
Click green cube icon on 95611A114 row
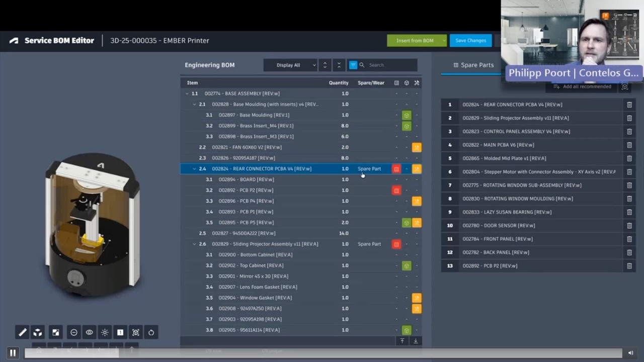407,330
